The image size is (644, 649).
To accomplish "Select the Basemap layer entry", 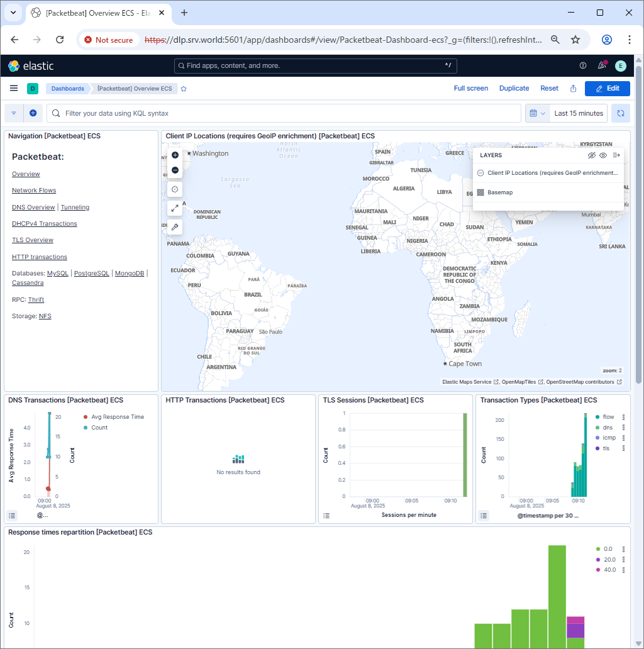I will pyautogui.click(x=500, y=192).
